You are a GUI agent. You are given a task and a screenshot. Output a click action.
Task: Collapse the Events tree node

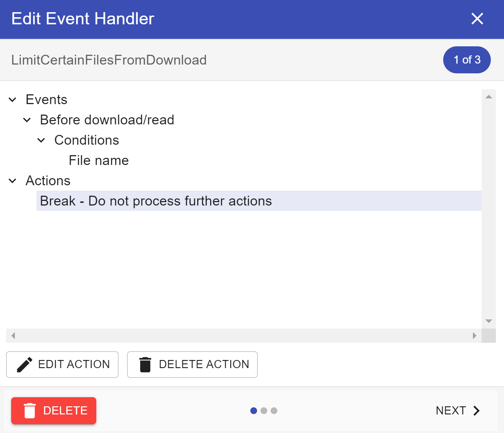pos(12,100)
